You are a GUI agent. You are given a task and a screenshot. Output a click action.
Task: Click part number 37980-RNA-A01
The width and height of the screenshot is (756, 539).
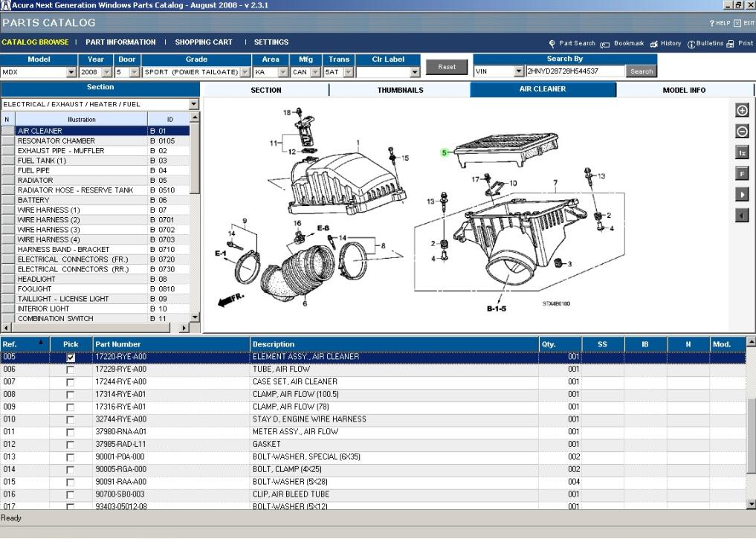(121, 432)
